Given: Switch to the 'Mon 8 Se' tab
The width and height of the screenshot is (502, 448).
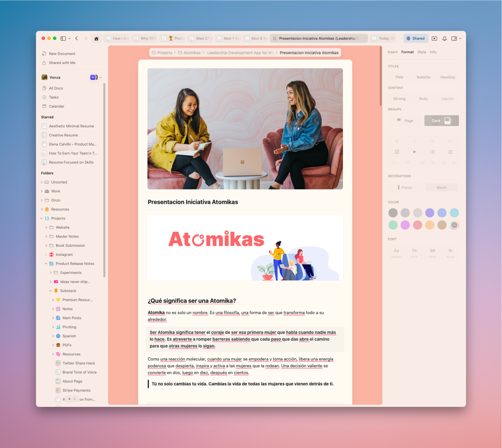Looking at the screenshot, I should coord(256,39).
